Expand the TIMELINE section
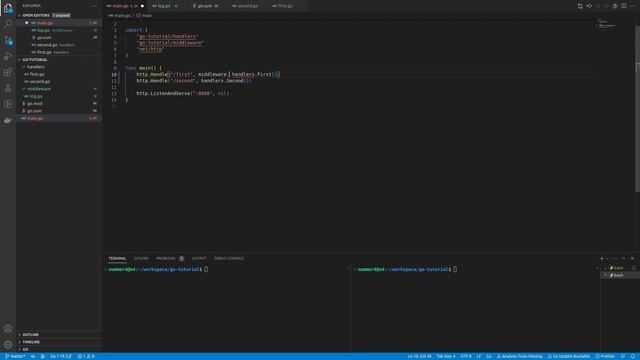This screenshot has height=360, width=640. [31, 342]
